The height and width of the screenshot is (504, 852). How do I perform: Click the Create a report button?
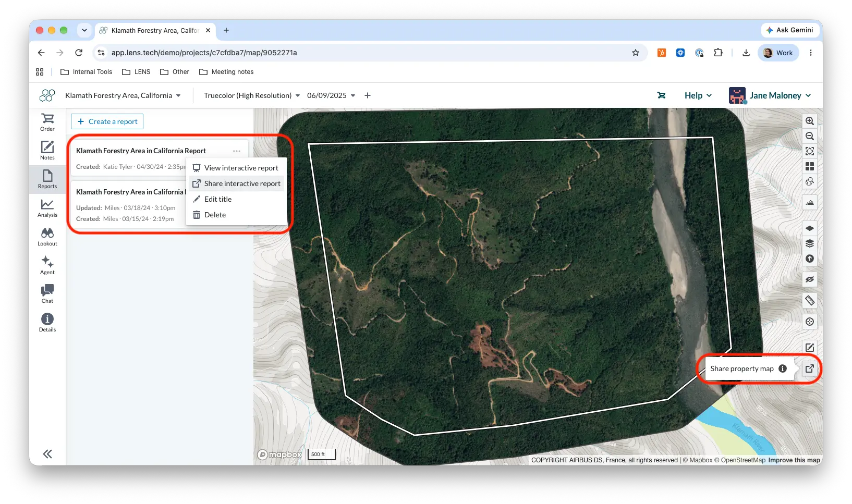pyautogui.click(x=107, y=121)
